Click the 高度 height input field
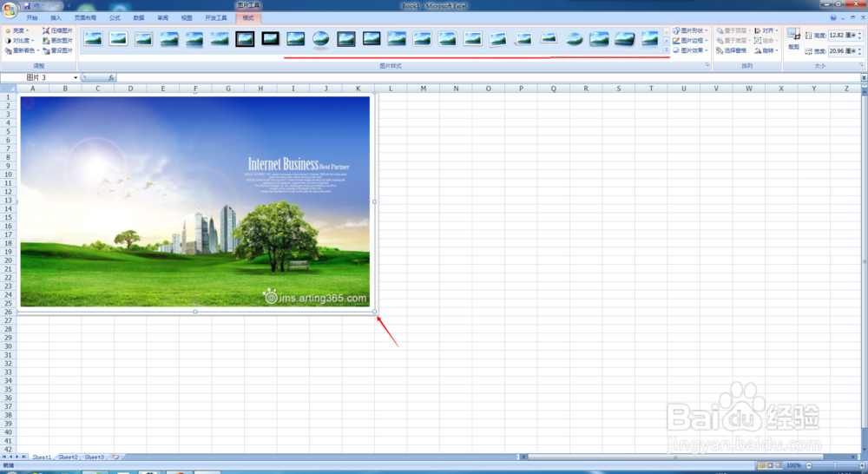 click(841, 35)
